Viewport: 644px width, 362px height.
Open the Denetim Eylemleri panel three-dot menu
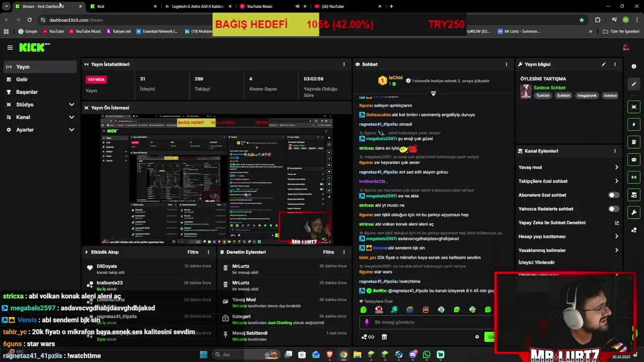[x=344, y=252]
